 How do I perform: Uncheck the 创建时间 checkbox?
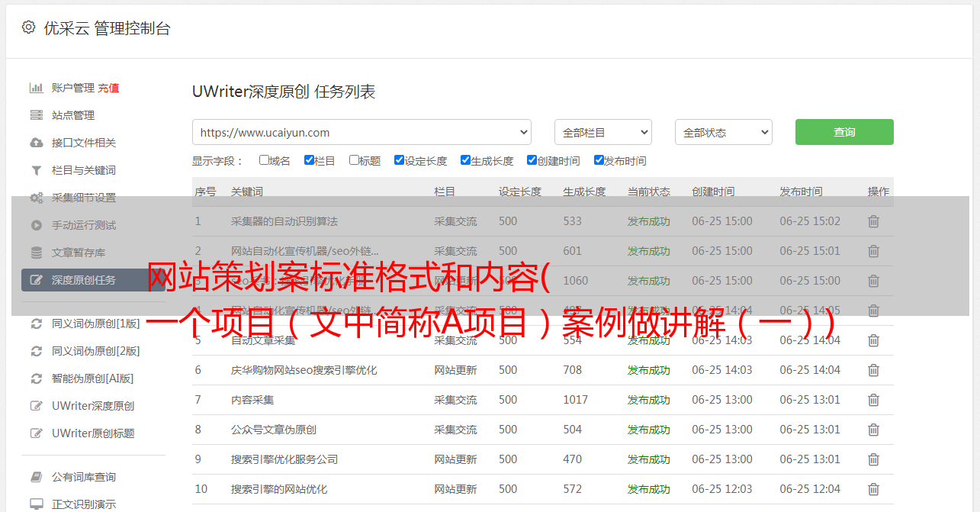click(x=532, y=160)
